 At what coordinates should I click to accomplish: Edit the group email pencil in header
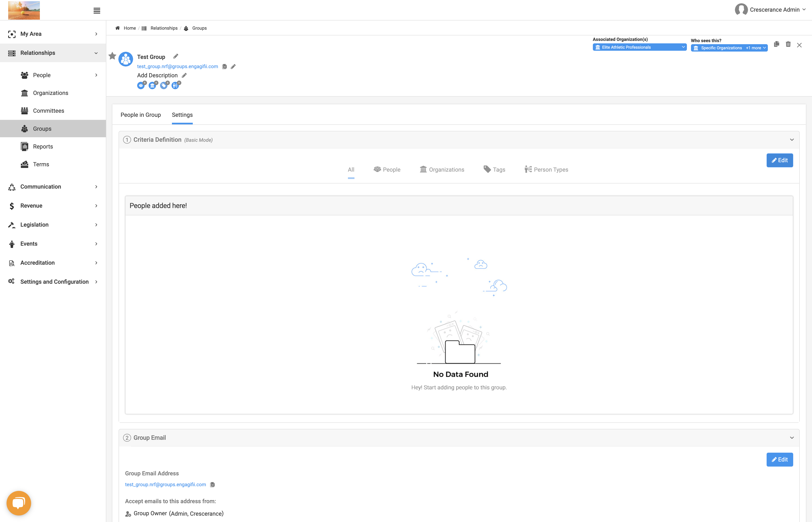click(x=233, y=67)
